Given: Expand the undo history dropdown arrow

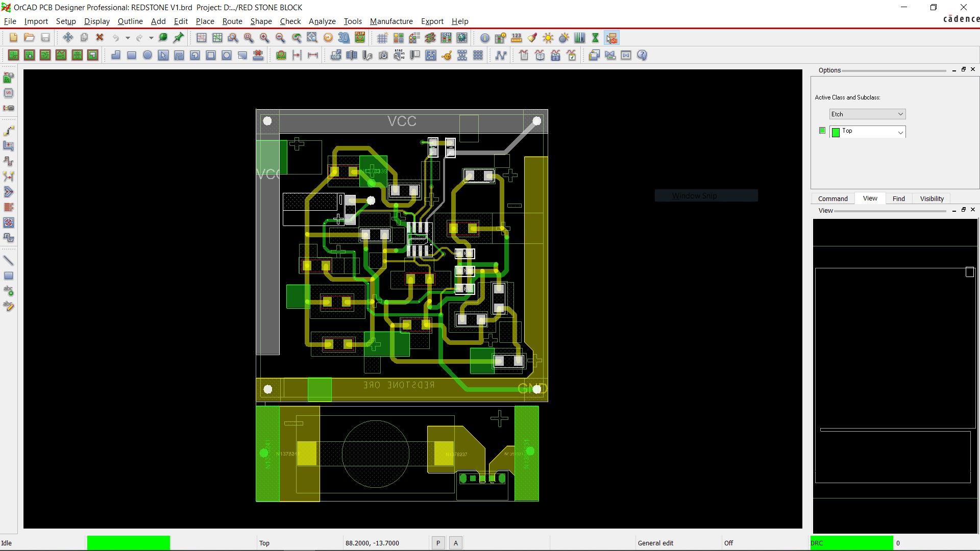Looking at the screenshot, I should [x=128, y=38].
